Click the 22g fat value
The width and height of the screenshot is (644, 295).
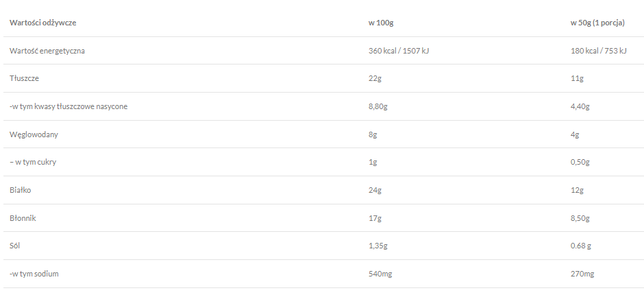(375, 78)
